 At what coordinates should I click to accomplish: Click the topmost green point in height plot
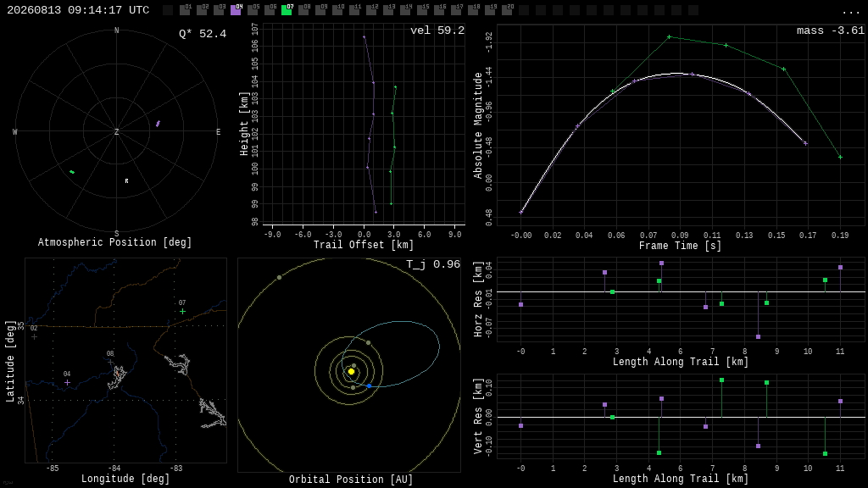pos(395,87)
